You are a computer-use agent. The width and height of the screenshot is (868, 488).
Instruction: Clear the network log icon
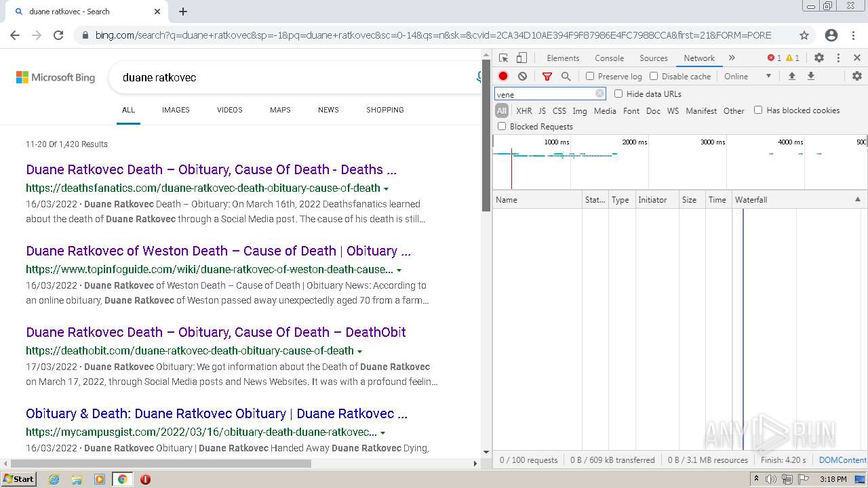point(522,77)
